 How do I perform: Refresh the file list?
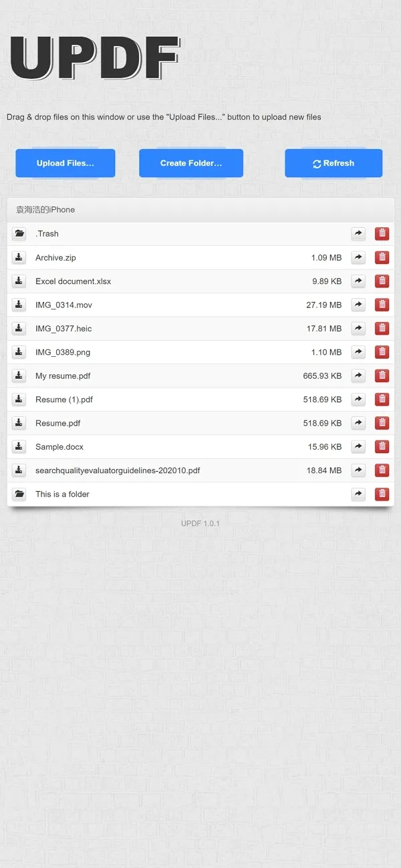[333, 163]
